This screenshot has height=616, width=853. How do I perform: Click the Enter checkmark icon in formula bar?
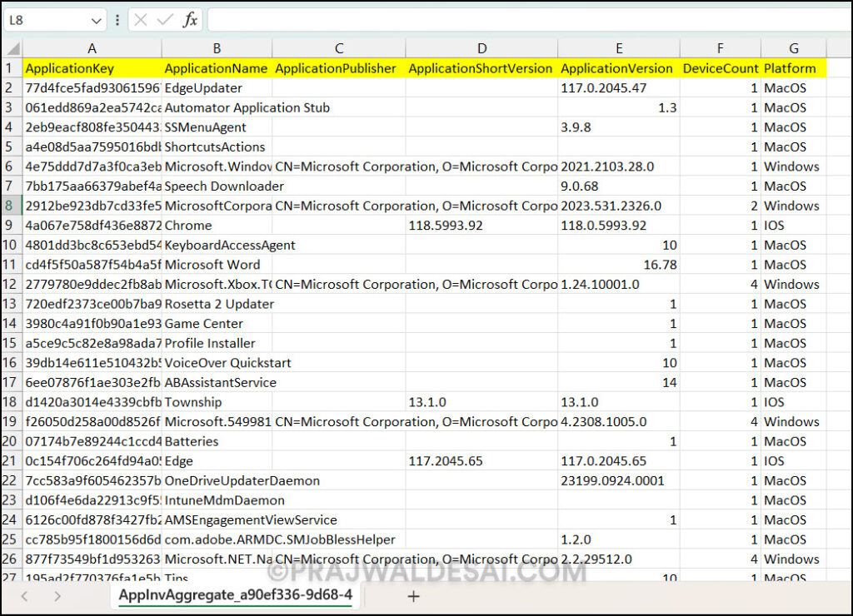(164, 20)
